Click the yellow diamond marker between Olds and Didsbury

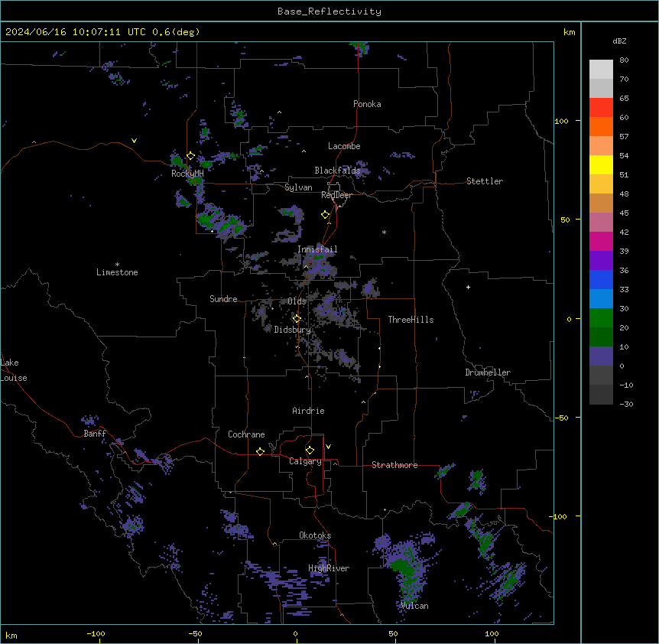click(x=297, y=319)
